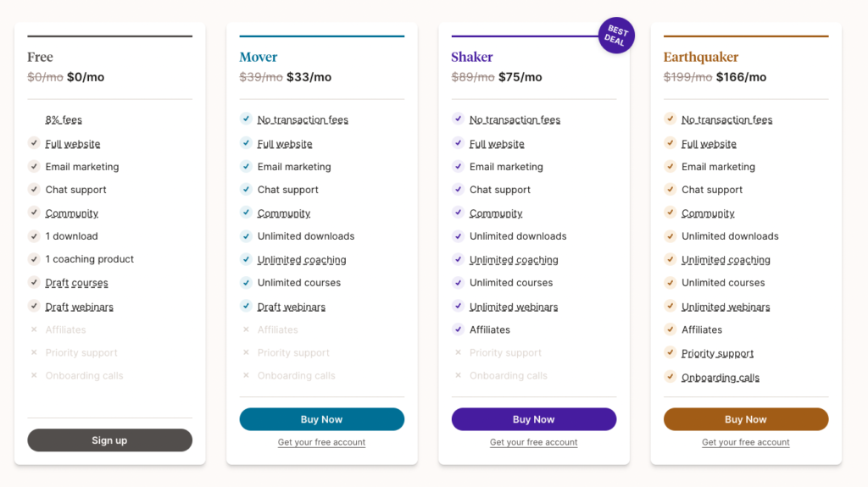Click the orange Buy Now button for Earthquaker
868x487 pixels.
pyautogui.click(x=746, y=419)
